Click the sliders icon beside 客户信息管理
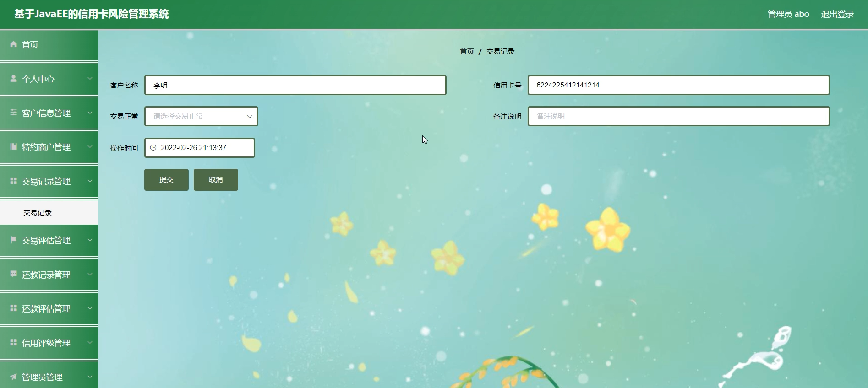868x388 pixels. tap(13, 113)
